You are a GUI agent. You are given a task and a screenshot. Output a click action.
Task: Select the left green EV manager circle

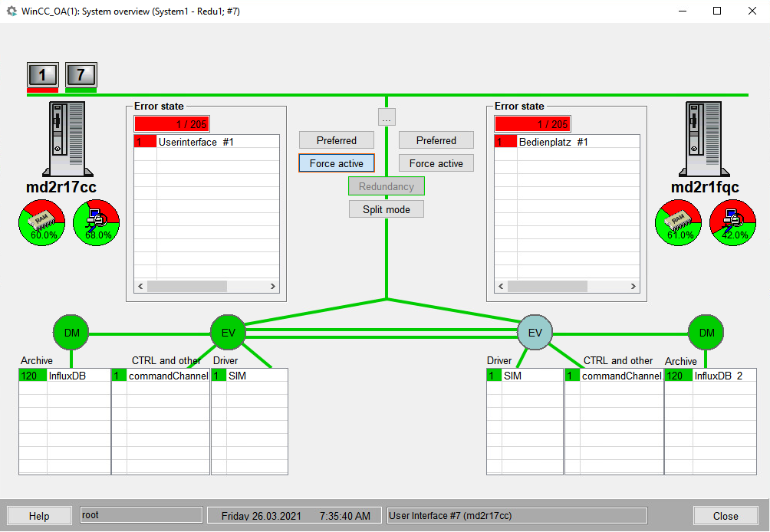point(228,333)
